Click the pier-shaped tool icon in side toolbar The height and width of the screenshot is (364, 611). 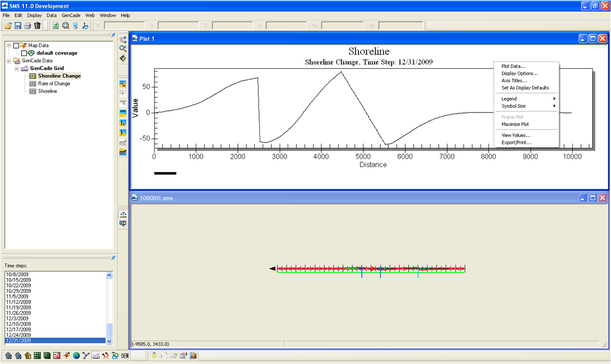tap(123, 152)
